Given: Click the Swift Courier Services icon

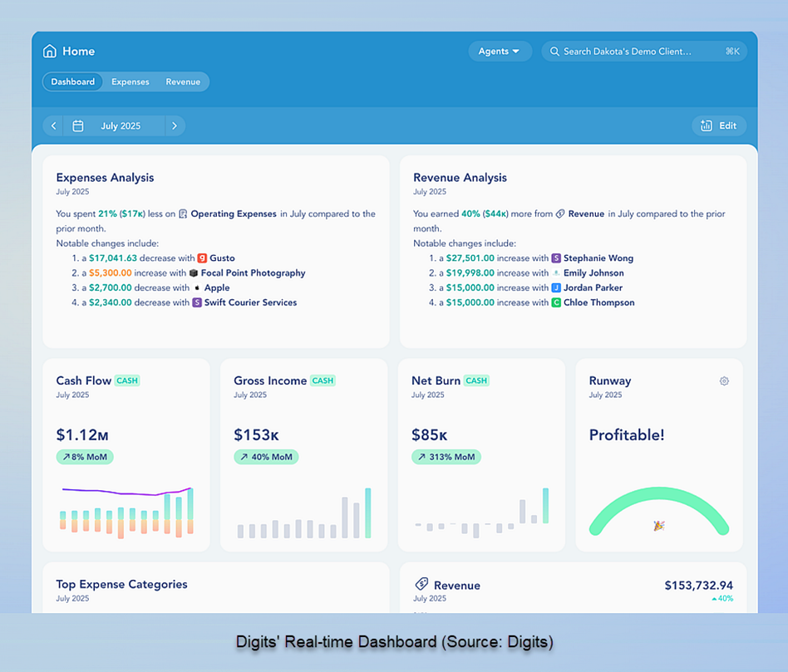Looking at the screenshot, I should tap(197, 302).
